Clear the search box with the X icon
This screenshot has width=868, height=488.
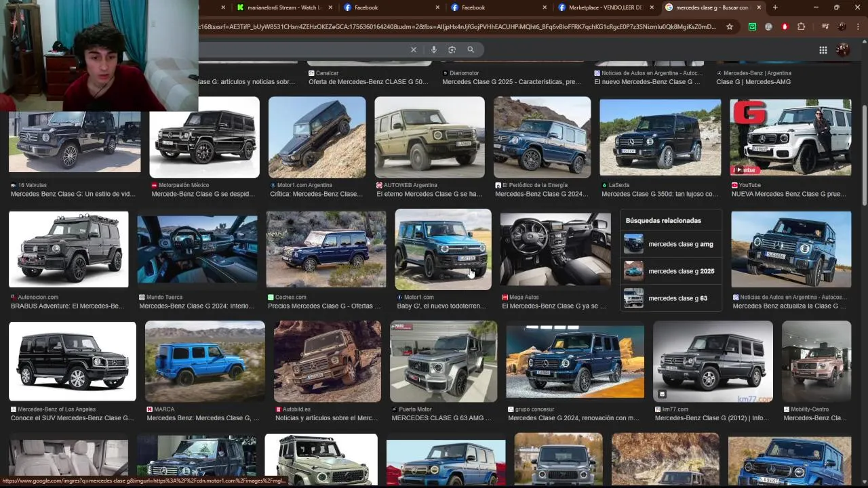(414, 49)
